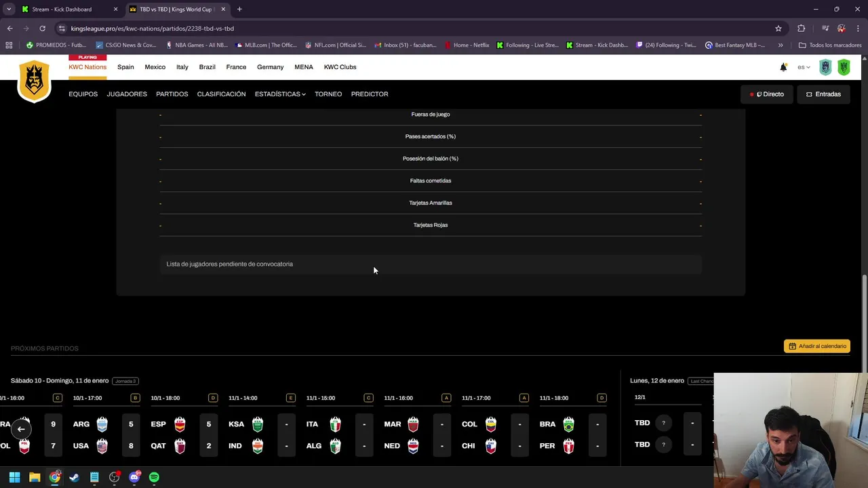Open the PARTIDOS menu item
The image size is (868, 488).
point(172,94)
